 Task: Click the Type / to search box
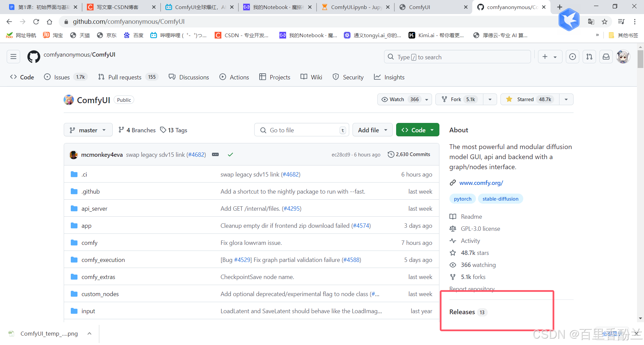[458, 57]
